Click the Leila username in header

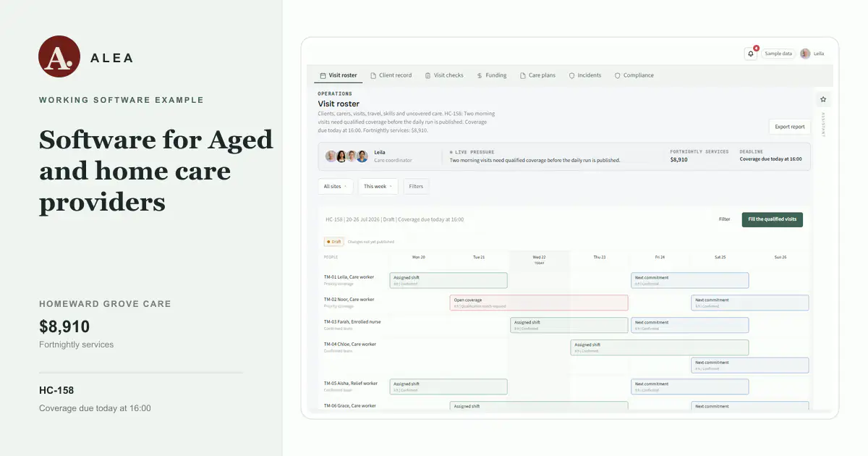pos(819,54)
